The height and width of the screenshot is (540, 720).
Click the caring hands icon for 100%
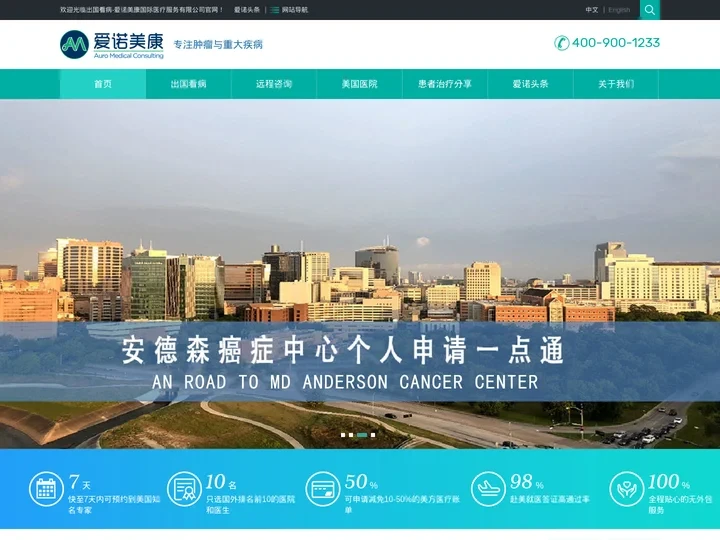pyautogui.click(x=626, y=489)
